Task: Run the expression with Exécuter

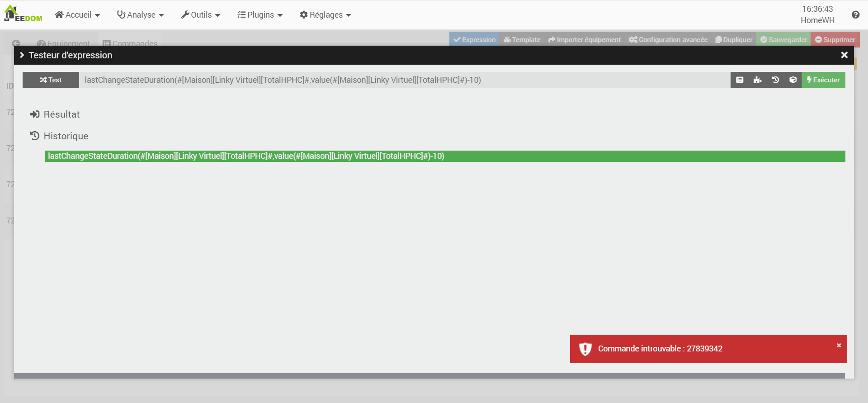Action: click(x=823, y=80)
